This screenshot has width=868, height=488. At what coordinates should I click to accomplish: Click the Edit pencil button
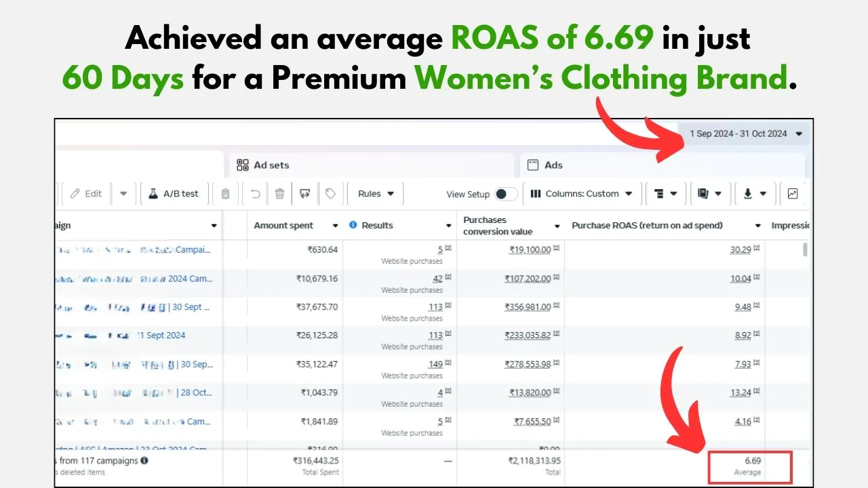coord(85,194)
